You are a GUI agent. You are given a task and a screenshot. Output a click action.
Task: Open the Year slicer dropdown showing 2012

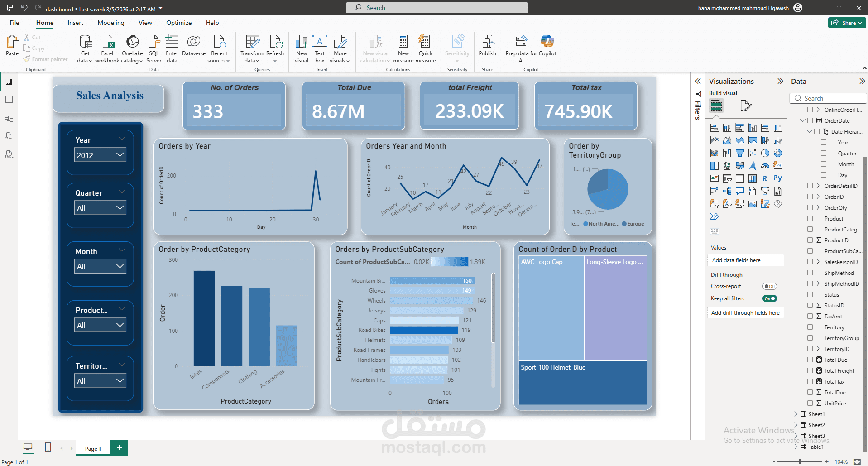pyautogui.click(x=100, y=155)
